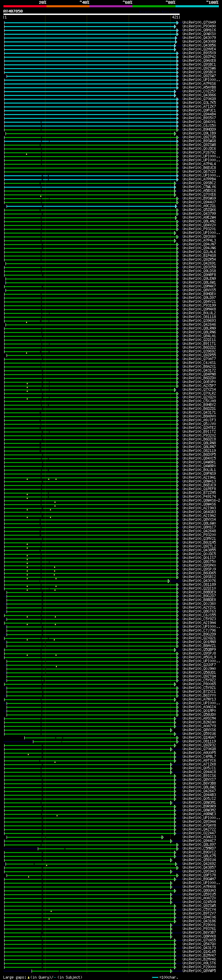Image resolution: width=222 pixels, height=980 pixels.
Task: Select UniRef100_P93761 entry
Action: coord(199,929)
